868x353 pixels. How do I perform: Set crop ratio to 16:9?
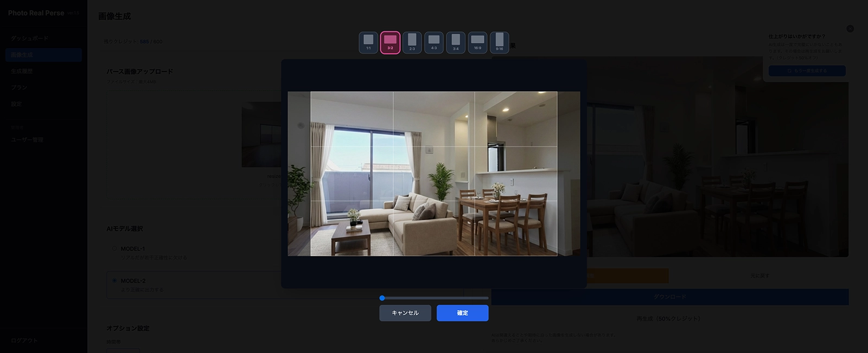[x=477, y=42]
